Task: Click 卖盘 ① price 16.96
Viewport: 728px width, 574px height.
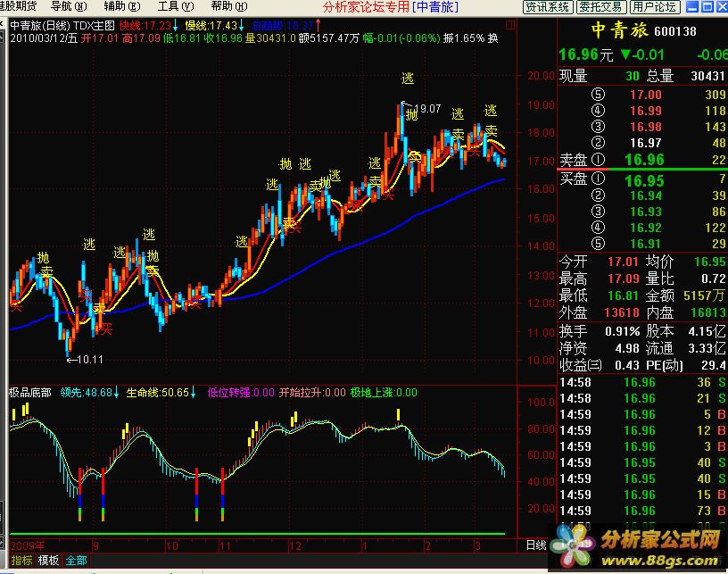Action: pyautogui.click(x=644, y=160)
